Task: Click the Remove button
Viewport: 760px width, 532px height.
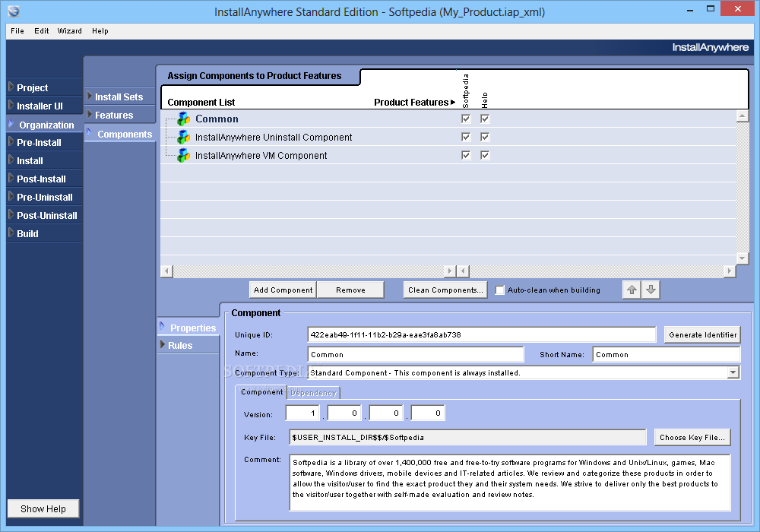Action: [350, 290]
